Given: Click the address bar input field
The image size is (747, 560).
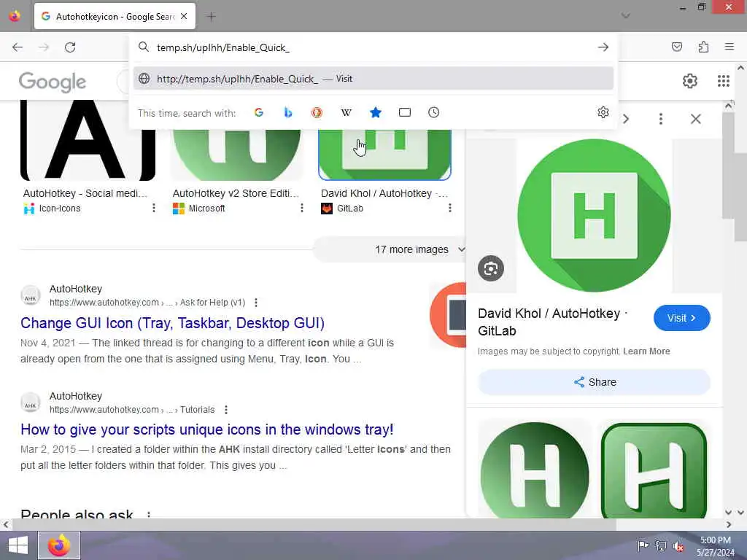Looking at the screenshot, I should pos(371,47).
